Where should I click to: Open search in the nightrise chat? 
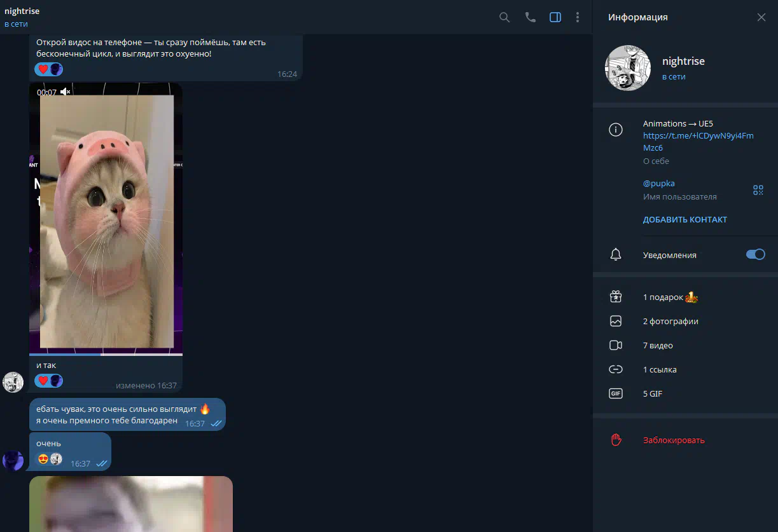click(504, 17)
